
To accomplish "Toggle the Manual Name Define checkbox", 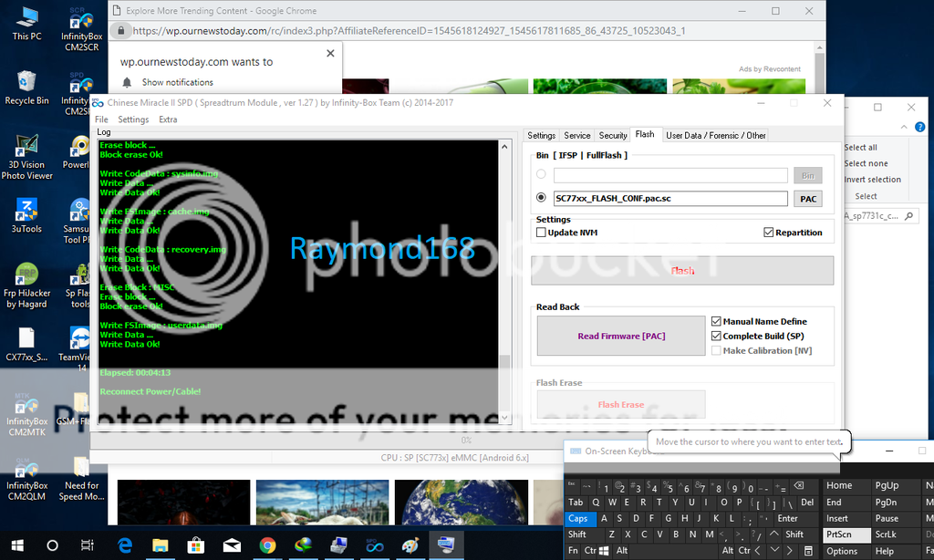I will tap(716, 321).
